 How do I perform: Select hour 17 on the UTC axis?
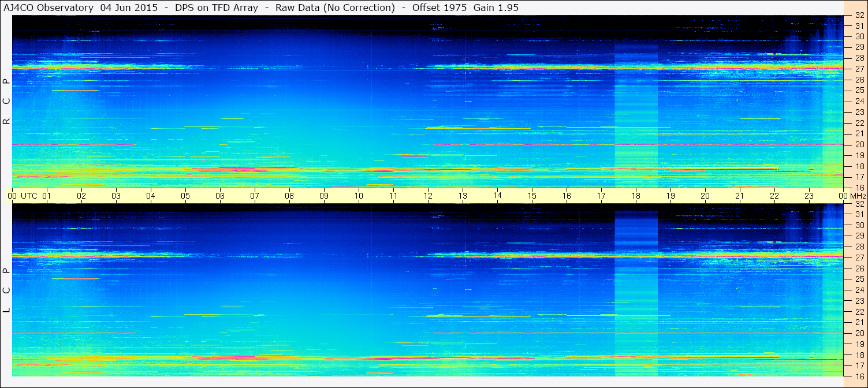pyautogui.click(x=601, y=196)
